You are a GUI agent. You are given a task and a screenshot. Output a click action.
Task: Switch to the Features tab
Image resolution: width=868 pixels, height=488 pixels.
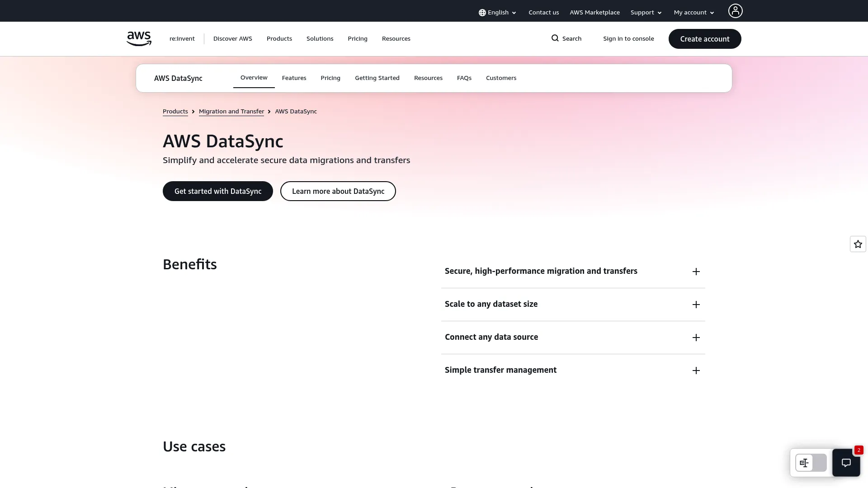[x=294, y=78]
